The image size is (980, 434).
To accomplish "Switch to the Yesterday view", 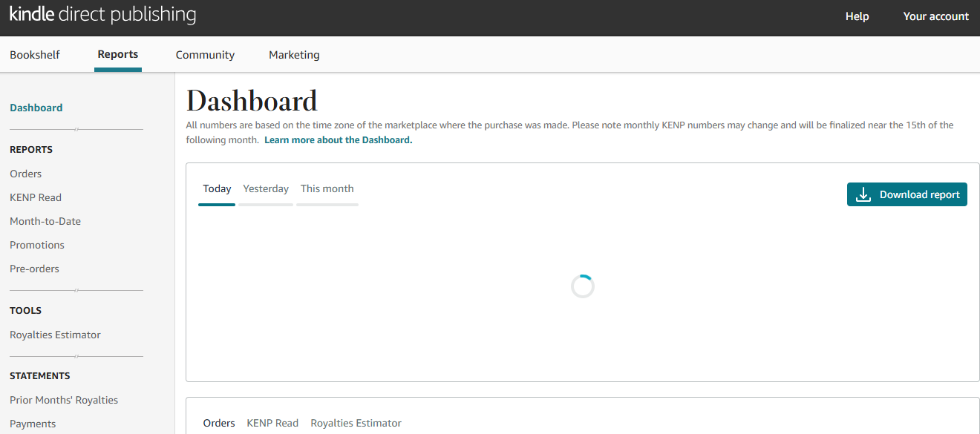I will click(266, 188).
